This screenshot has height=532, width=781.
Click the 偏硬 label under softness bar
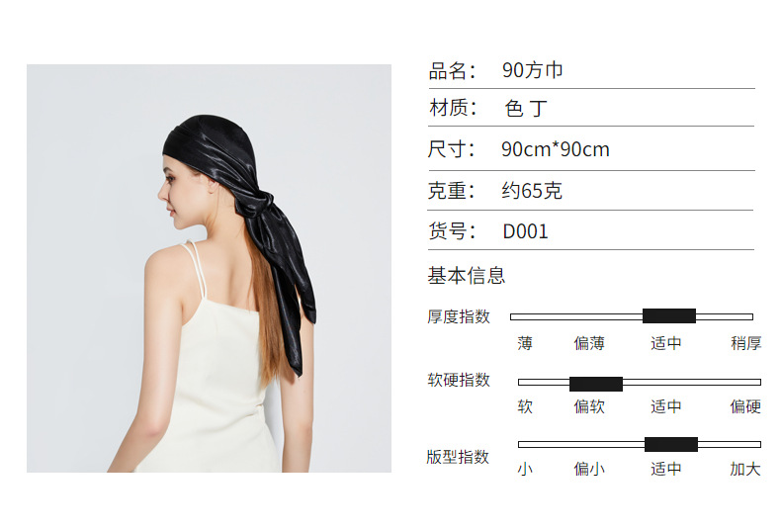[x=745, y=406]
